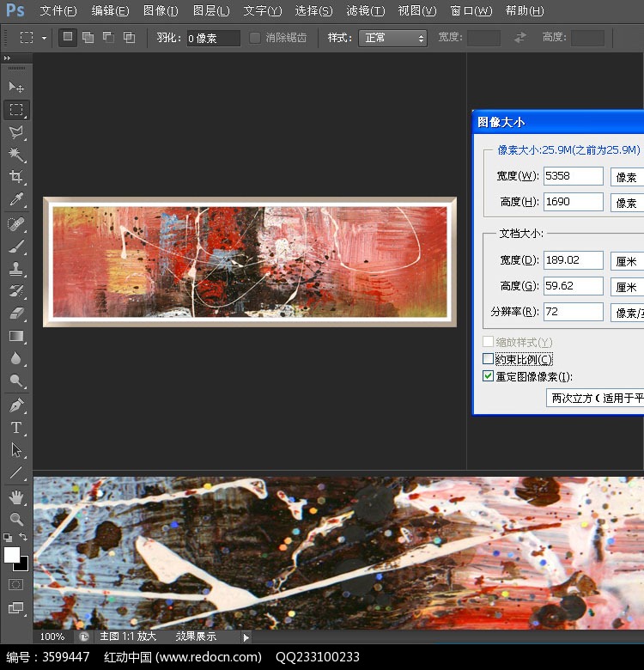This screenshot has width=644, height=670.
Task: Click pixel width field showing 5358
Action: click(573, 176)
